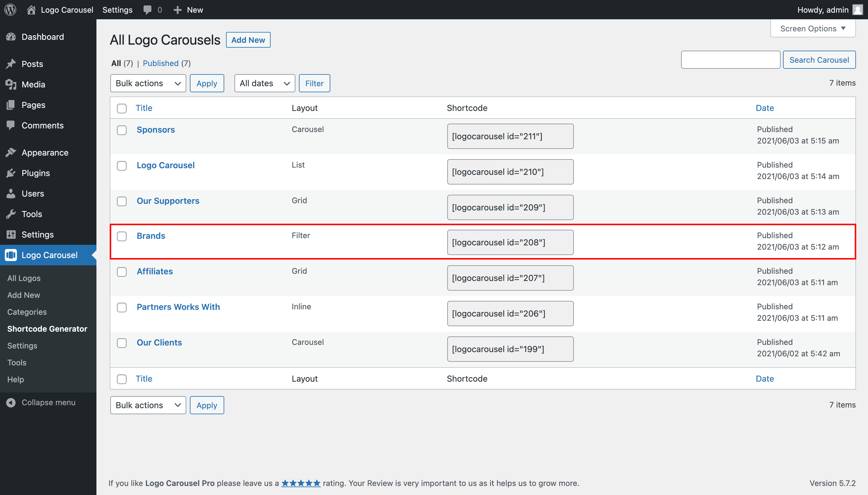Go to Categories in Logo Carousel submenu
868x495 pixels.
27,312
